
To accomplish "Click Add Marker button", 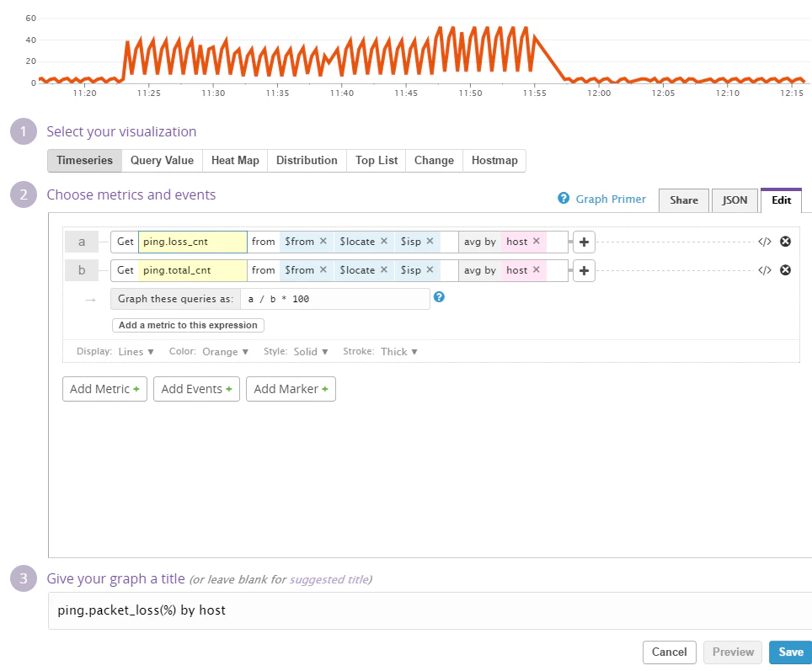I will tap(291, 389).
